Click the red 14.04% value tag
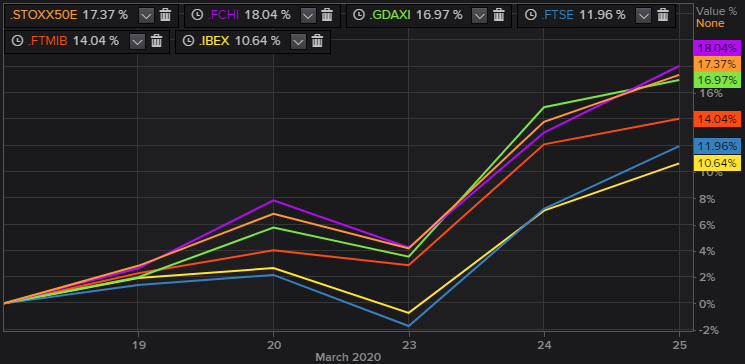The image size is (745, 364). click(x=716, y=119)
